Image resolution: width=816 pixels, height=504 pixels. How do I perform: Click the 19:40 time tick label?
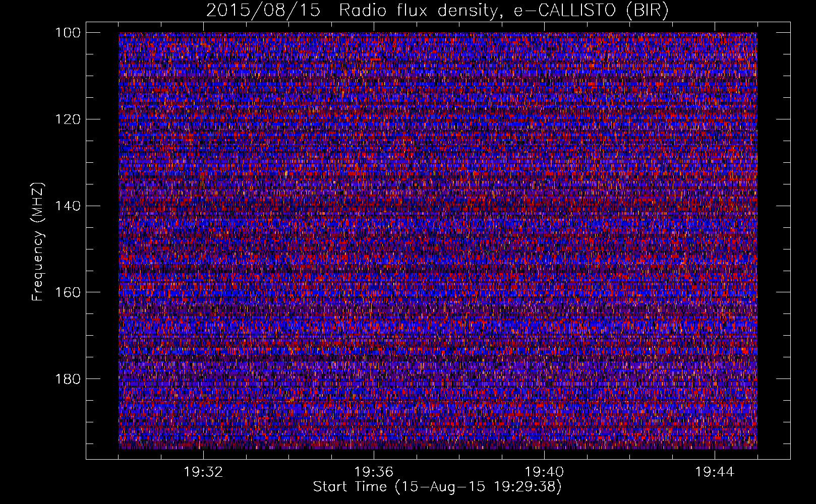[x=544, y=472]
